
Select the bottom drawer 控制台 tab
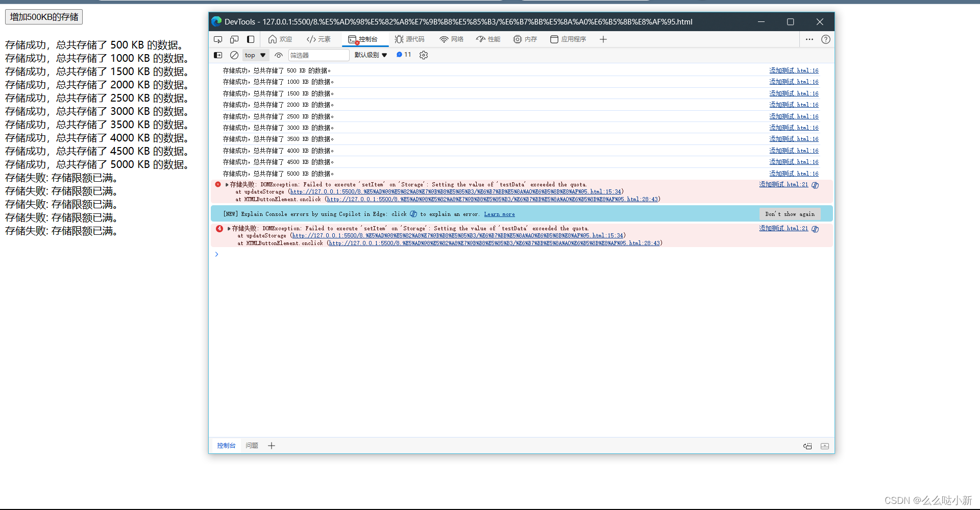(x=226, y=446)
